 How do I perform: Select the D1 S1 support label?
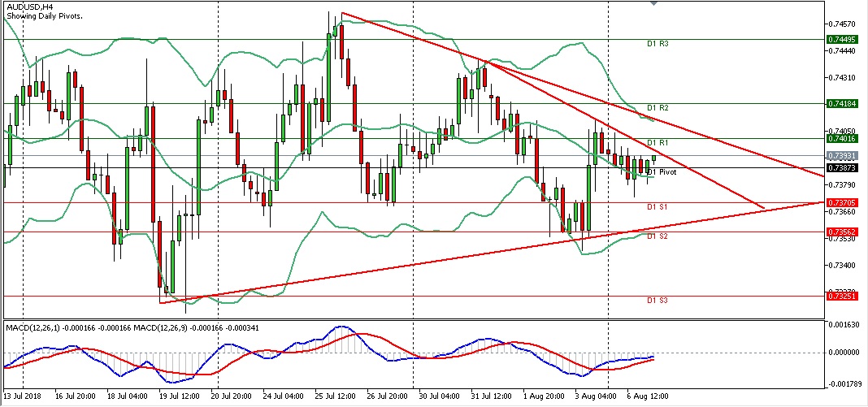tap(658, 207)
